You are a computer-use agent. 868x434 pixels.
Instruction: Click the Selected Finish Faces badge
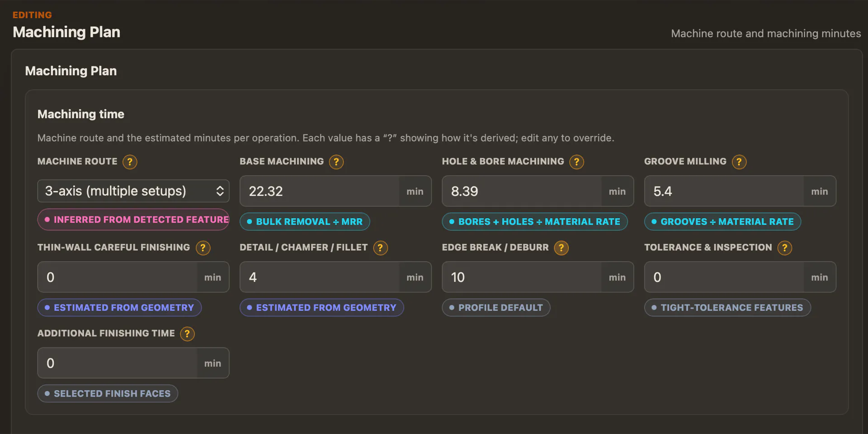click(x=108, y=393)
